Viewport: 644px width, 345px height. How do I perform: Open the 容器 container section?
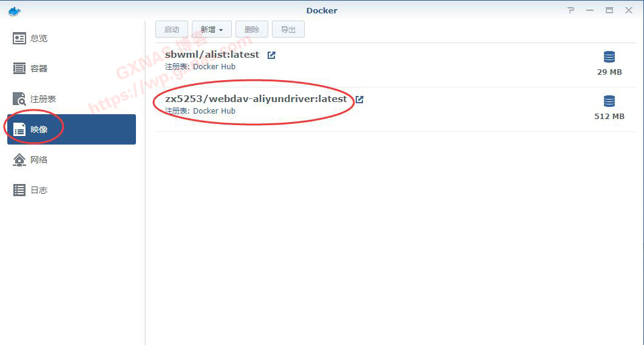72,69
